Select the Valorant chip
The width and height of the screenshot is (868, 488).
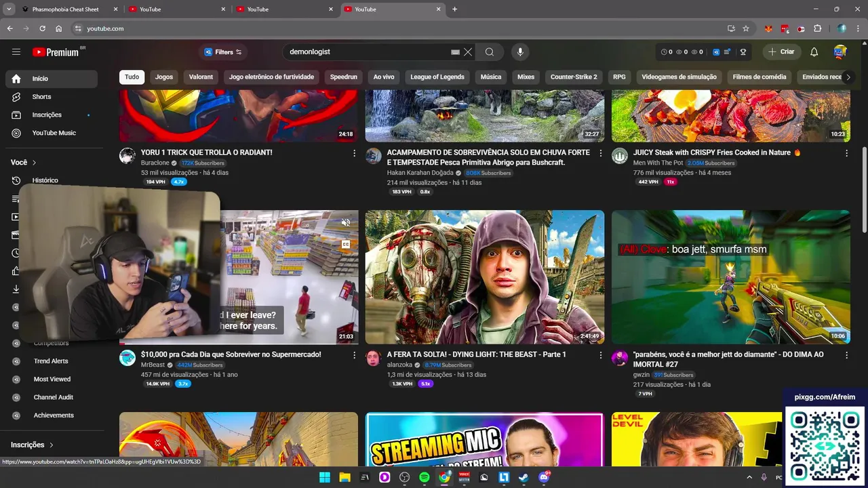[x=201, y=77]
